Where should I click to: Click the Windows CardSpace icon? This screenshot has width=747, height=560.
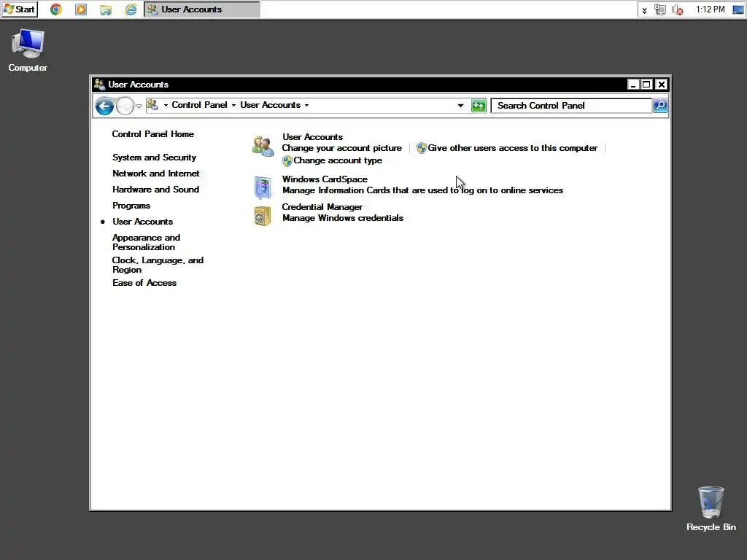(263, 187)
